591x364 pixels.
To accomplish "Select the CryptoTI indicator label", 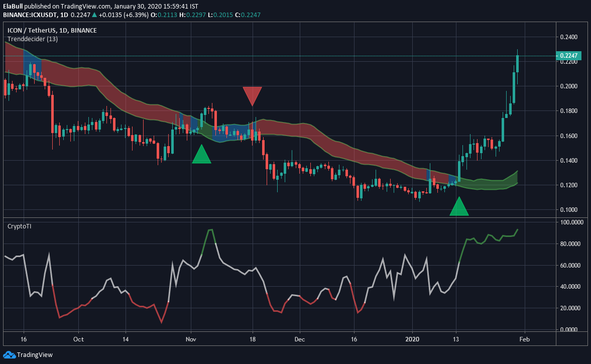I will [19, 226].
